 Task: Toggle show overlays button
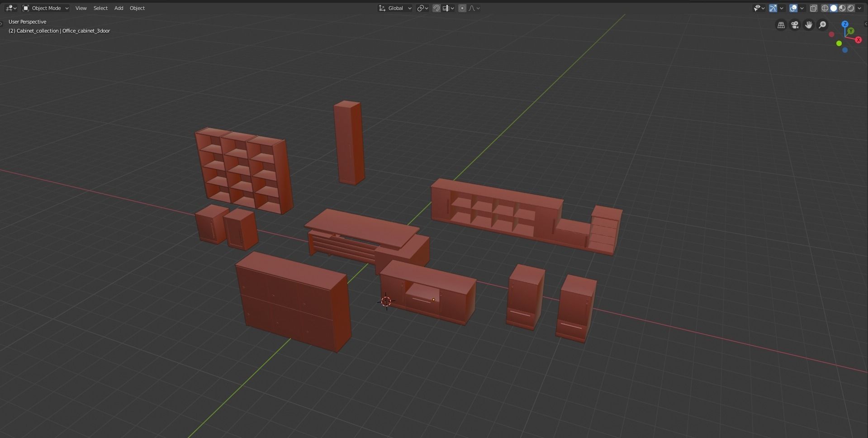[x=793, y=8]
